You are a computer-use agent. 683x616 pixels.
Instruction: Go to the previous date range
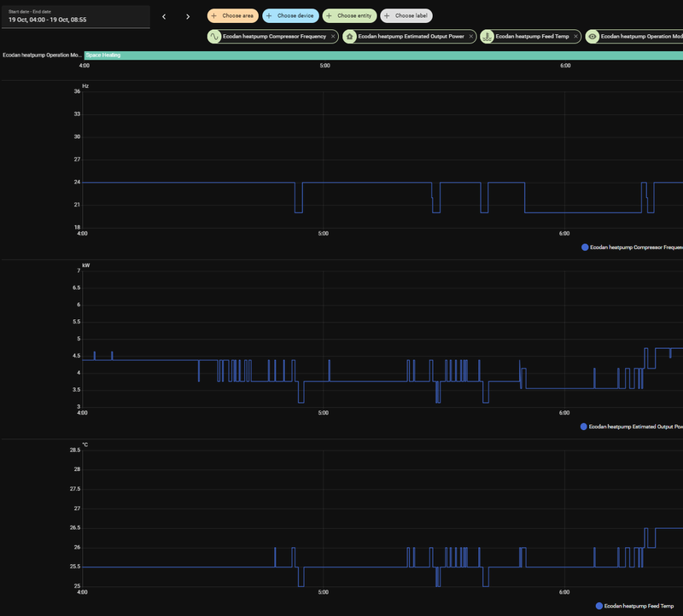(164, 16)
